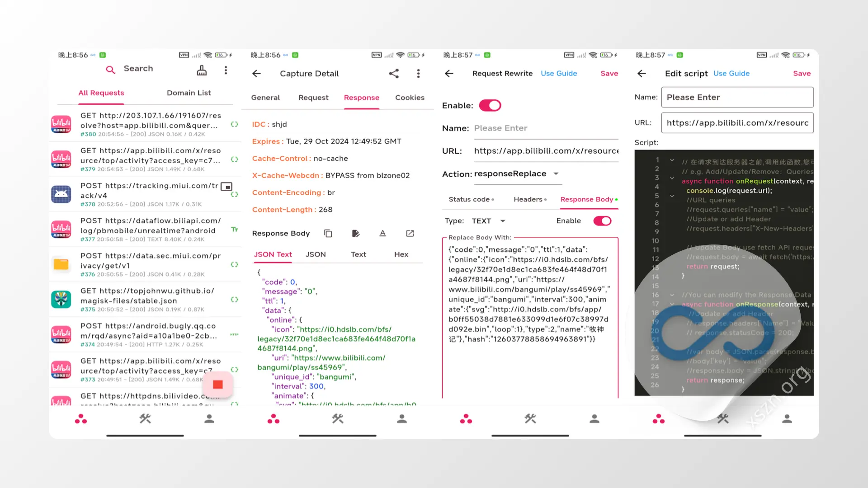Clear captures with the broom icon
Screen dimensions: 868x488
[x=202, y=70]
